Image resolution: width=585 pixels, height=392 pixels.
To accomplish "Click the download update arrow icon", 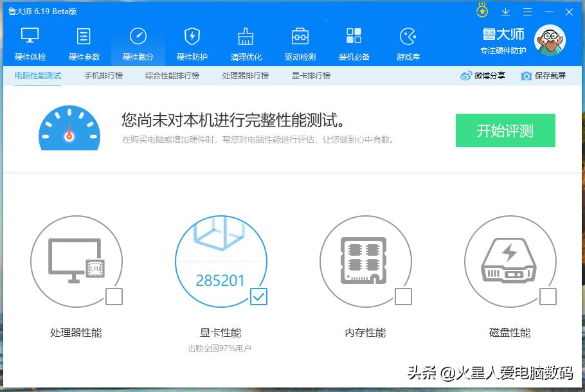I will [x=505, y=12].
